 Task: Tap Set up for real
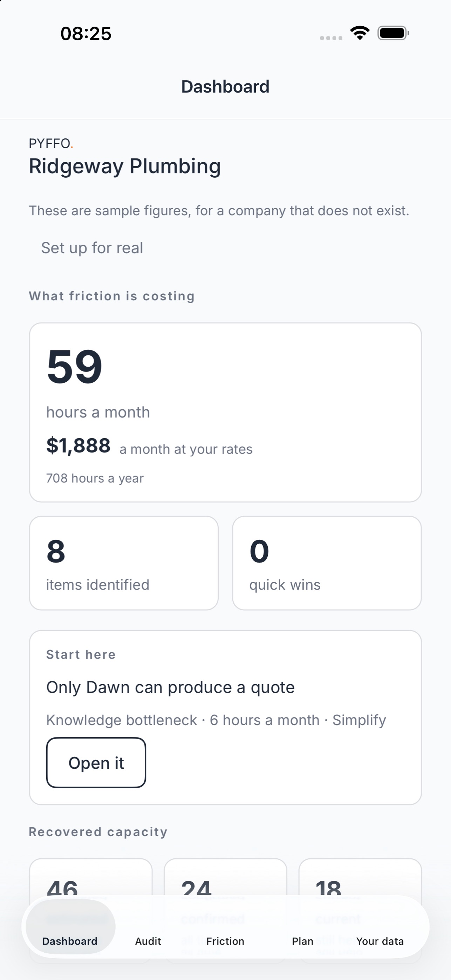click(x=92, y=248)
